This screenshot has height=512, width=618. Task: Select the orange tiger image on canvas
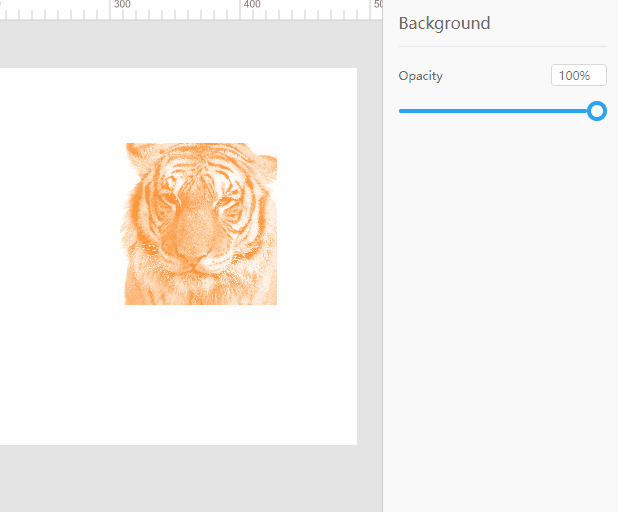(x=199, y=223)
